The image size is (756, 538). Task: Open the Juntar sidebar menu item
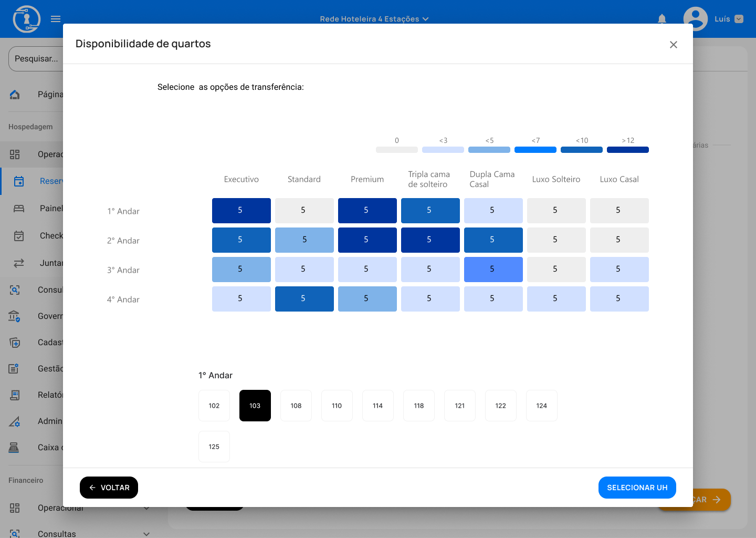point(51,263)
